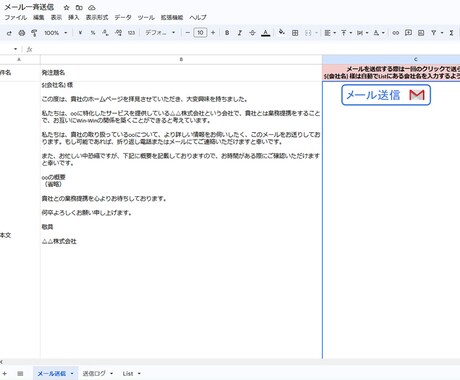460x380 pixels.
Task: Click the メール一斉送信 document title
Action: [x=29, y=7]
